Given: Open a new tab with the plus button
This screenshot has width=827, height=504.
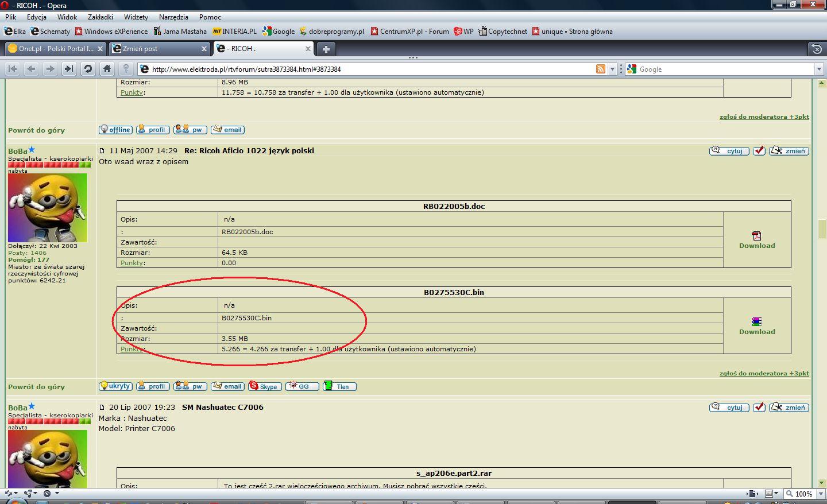Looking at the screenshot, I should (x=326, y=49).
